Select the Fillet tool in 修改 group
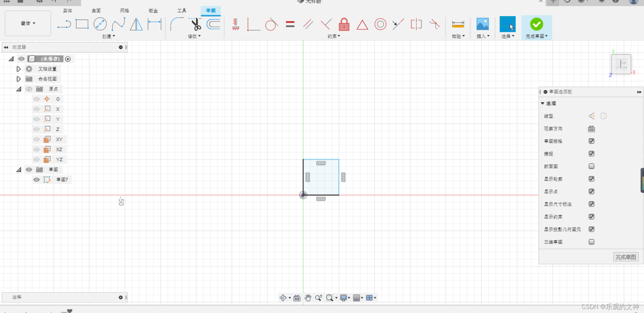This screenshot has width=644, height=313. 177,24
